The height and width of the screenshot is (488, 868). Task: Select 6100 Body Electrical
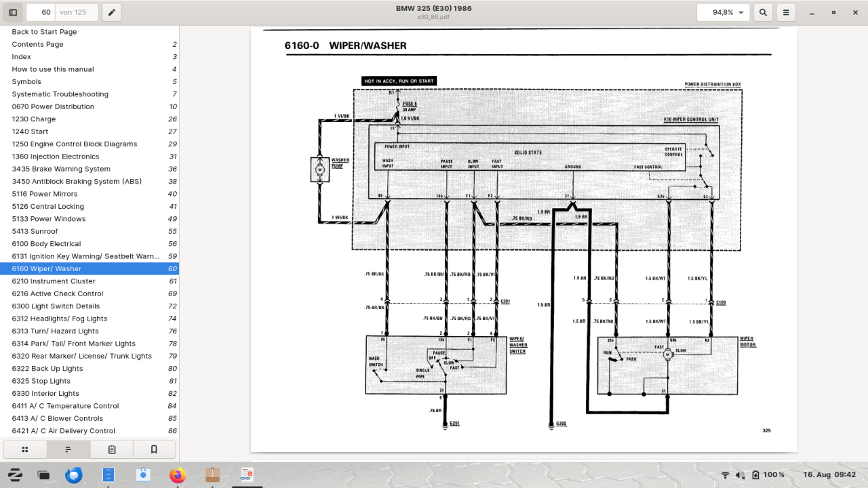pos(90,244)
